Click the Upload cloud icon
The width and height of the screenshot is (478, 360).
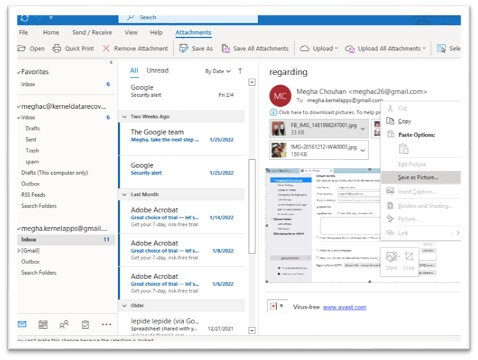[x=305, y=48]
